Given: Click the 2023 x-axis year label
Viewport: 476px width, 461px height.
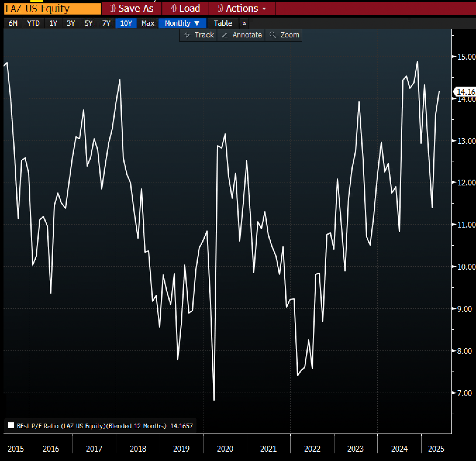Looking at the screenshot, I should pyautogui.click(x=356, y=449).
